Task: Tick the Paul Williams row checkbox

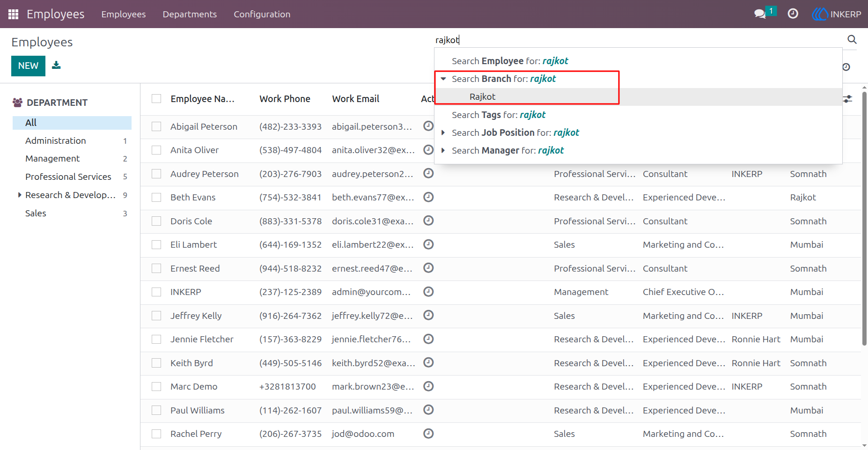Action: tap(156, 411)
